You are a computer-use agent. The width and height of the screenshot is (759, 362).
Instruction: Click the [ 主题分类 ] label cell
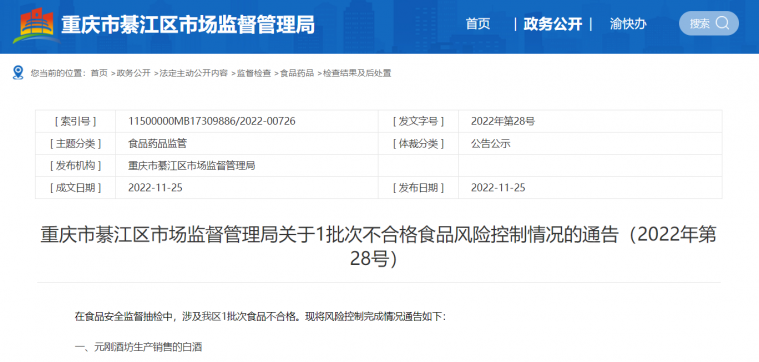[76, 143]
